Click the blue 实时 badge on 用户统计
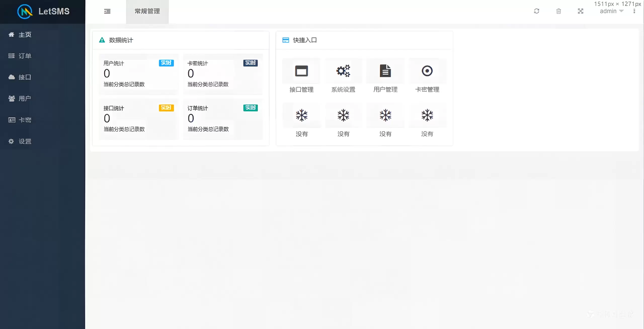 click(166, 63)
